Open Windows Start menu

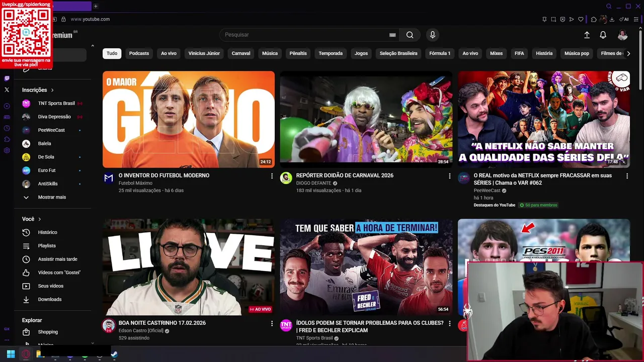pos(11,354)
